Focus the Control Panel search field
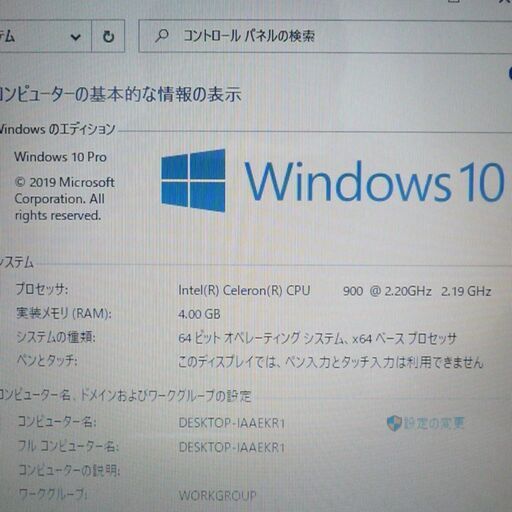This screenshot has width=512, height=512. click(325, 36)
